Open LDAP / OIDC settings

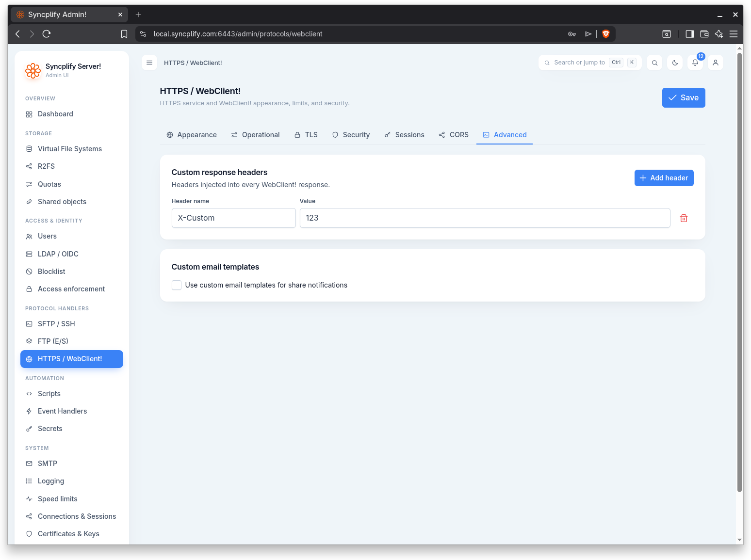pos(72,254)
